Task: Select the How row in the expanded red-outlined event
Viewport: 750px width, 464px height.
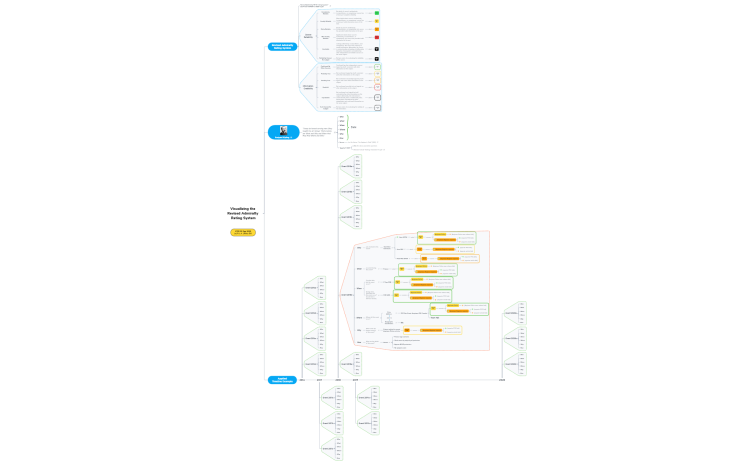Action: point(359,342)
